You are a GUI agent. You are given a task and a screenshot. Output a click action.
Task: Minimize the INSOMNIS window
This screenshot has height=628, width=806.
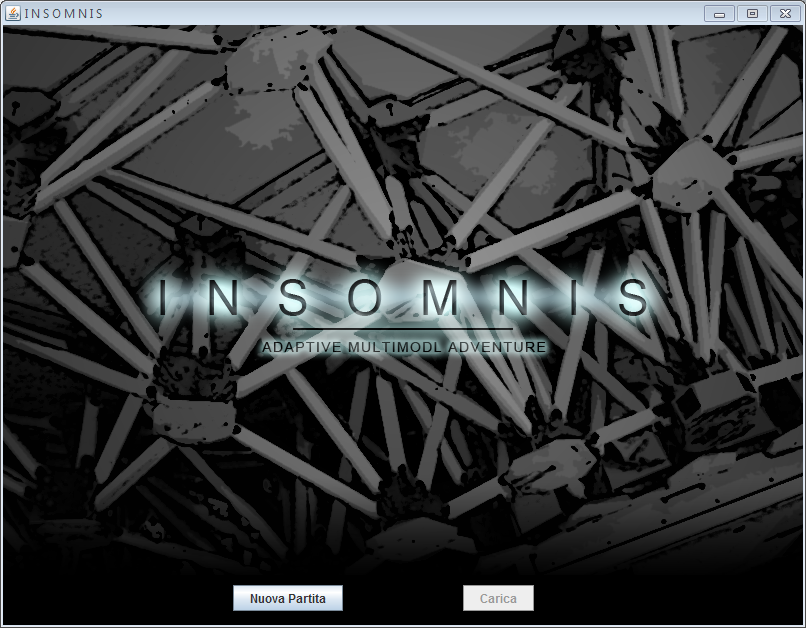click(x=719, y=13)
